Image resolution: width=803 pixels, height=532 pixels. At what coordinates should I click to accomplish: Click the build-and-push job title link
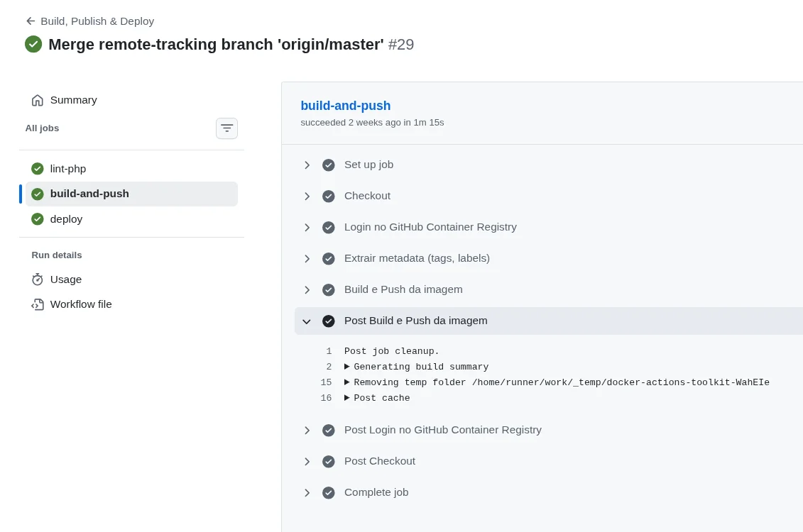tap(346, 106)
